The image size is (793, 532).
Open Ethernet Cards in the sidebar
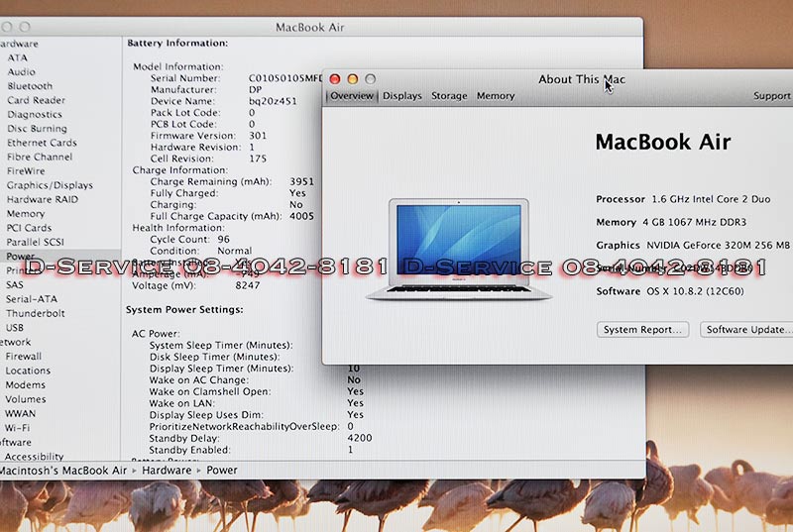click(x=42, y=143)
